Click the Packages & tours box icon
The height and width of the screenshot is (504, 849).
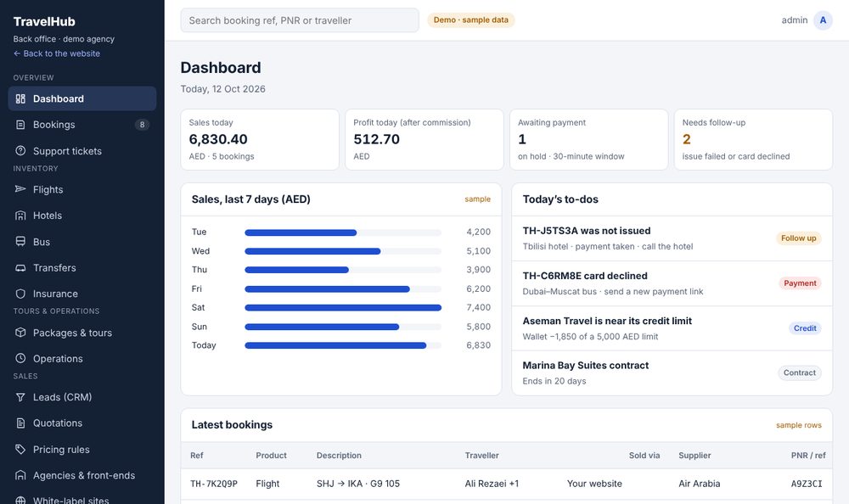(20, 333)
